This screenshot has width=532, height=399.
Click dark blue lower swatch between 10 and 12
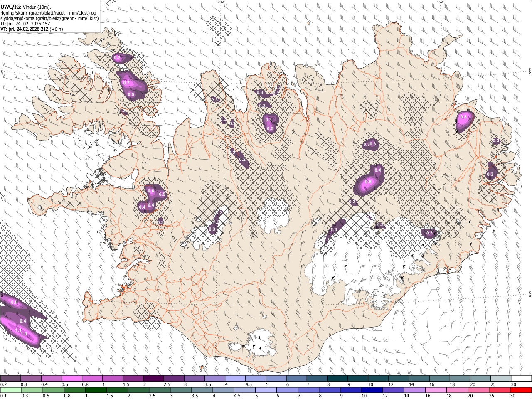point(372,390)
